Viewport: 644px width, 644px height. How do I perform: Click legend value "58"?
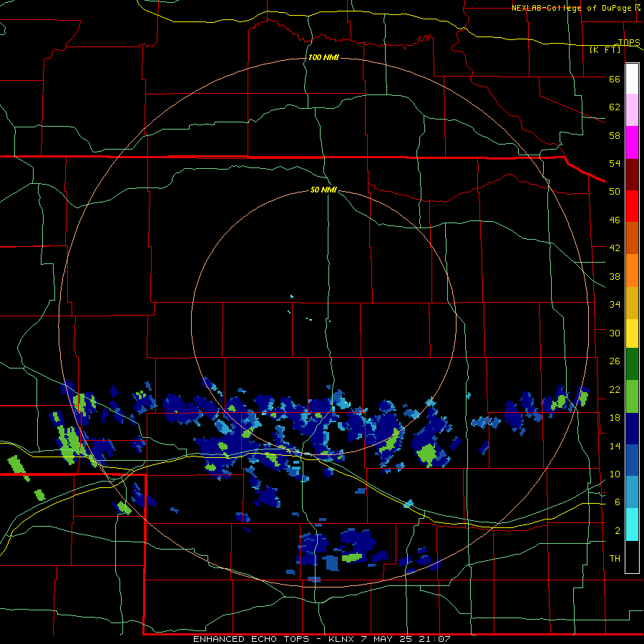point(615,135)
